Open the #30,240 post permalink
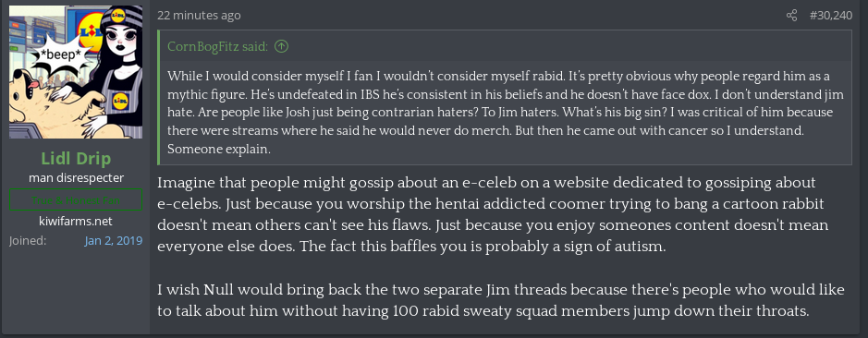 tap(830, 16)
